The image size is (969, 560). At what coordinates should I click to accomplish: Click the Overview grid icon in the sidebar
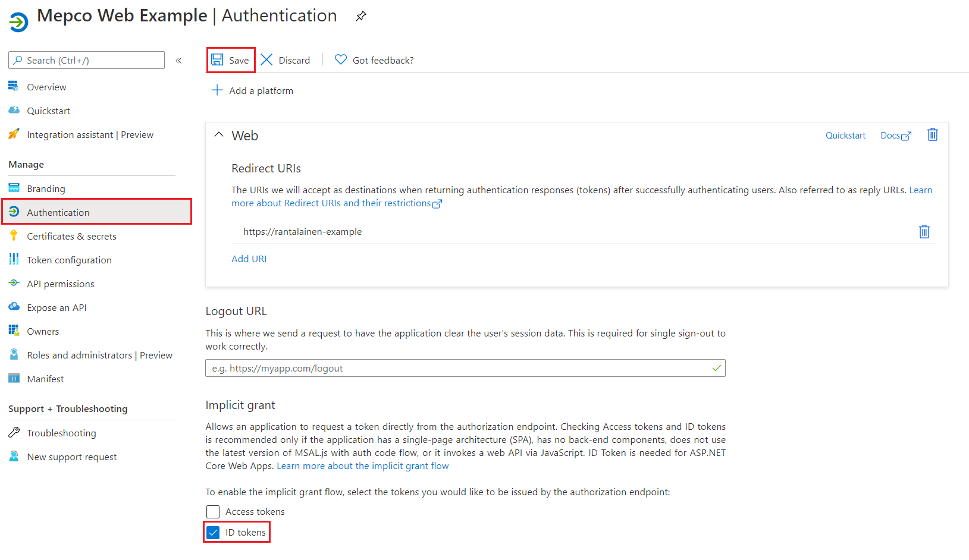14,87
